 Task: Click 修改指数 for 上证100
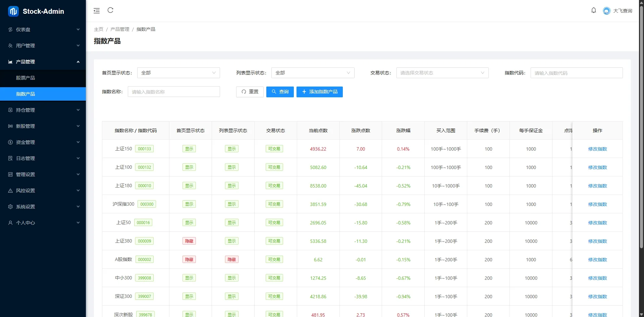[x=597, y=167]
